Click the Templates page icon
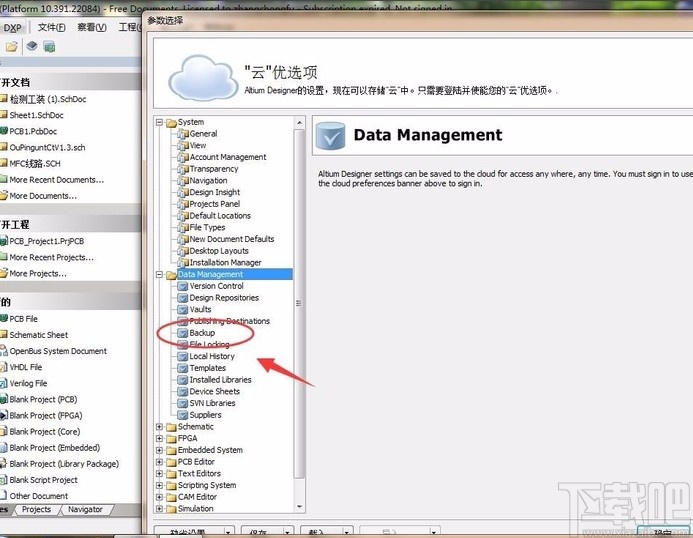The image size is (693, 538). tap(183, 368)
